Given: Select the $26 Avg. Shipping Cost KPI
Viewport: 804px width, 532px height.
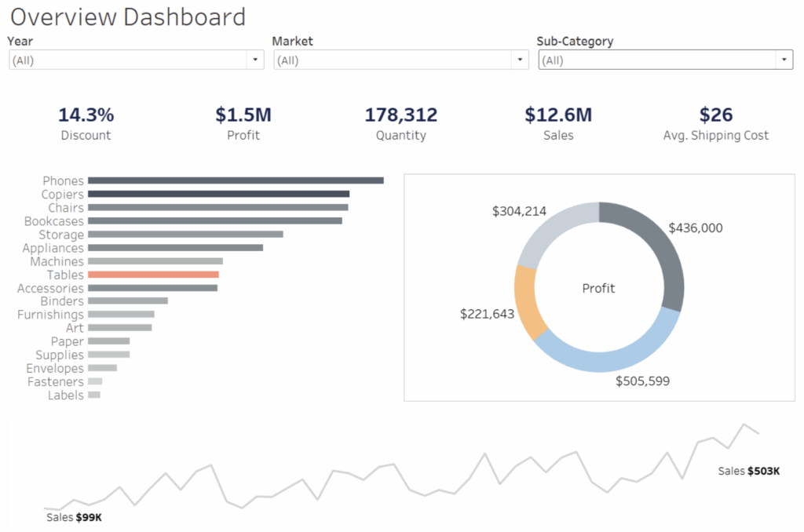Looking at the screenshot, I should (716, 123).
